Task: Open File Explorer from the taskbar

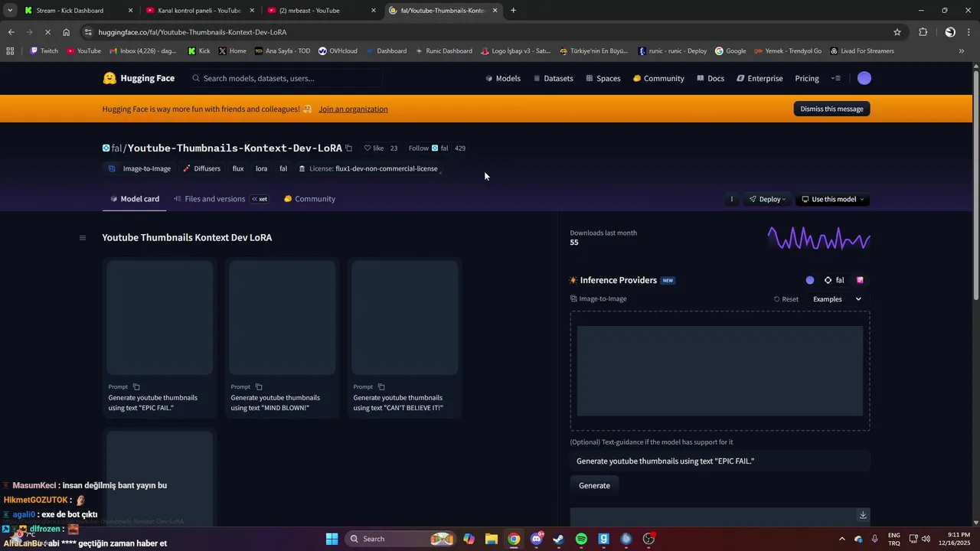Action: coord(492,539)
